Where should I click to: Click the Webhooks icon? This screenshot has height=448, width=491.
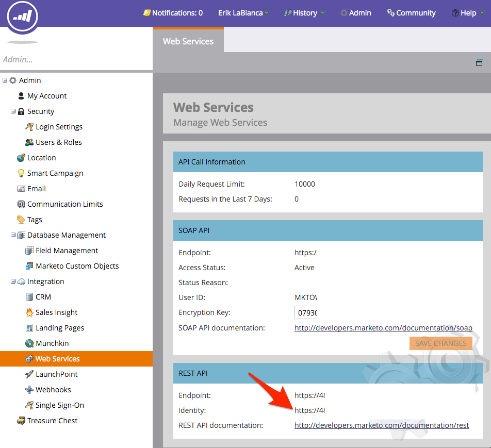[29, 389]
